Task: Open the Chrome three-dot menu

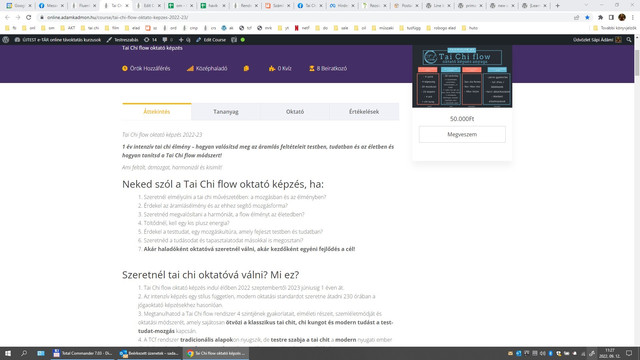Action: (x=633, y=17)
